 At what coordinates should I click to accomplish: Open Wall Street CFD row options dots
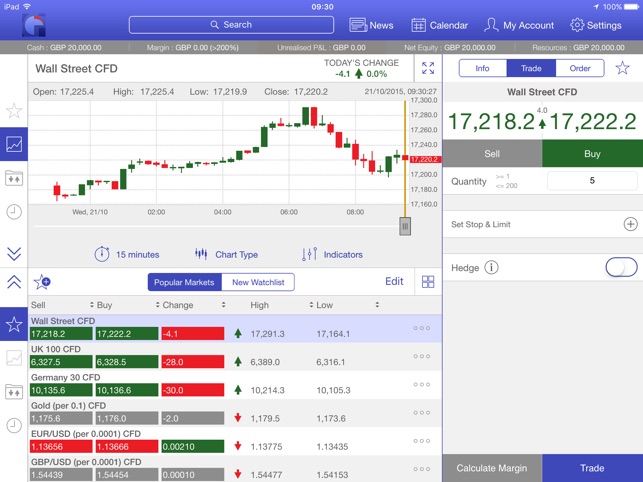coord(422,328)
